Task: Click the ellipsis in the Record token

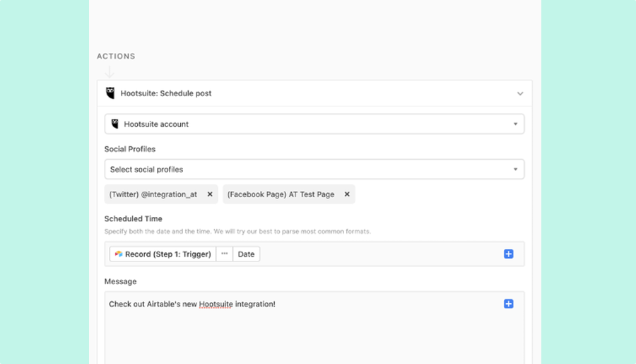Action: point(224,254)
